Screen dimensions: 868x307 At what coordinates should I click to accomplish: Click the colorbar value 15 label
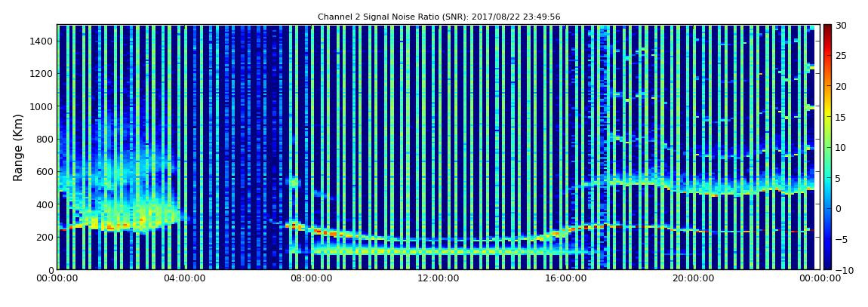tap(842, 117)
